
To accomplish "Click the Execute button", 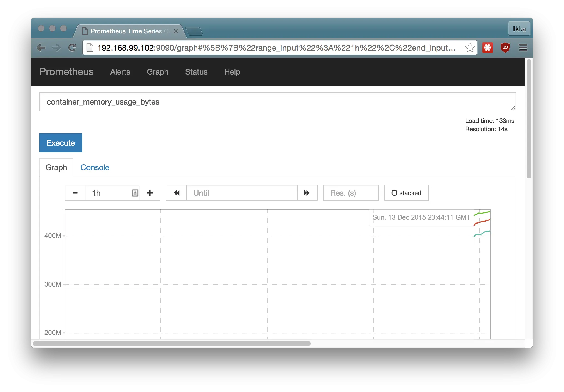I will (61, 143).
